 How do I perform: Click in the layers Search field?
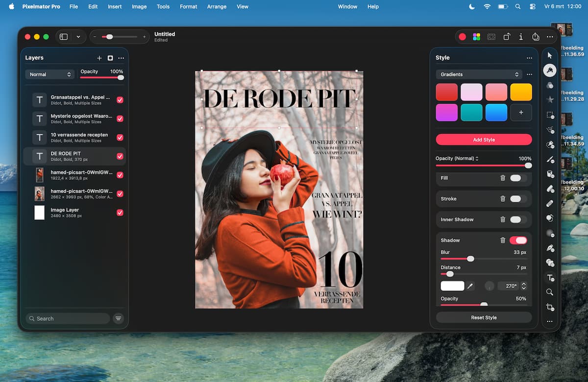pos(68,318)
